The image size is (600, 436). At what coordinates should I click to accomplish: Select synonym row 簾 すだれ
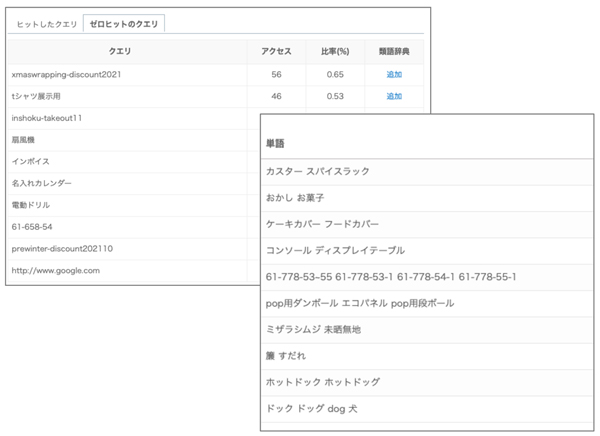[427, 356]
